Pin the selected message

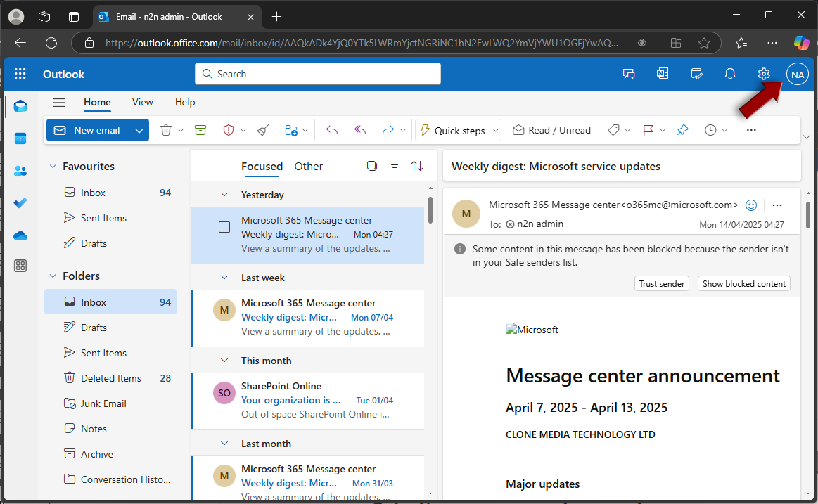coord(682,130)
